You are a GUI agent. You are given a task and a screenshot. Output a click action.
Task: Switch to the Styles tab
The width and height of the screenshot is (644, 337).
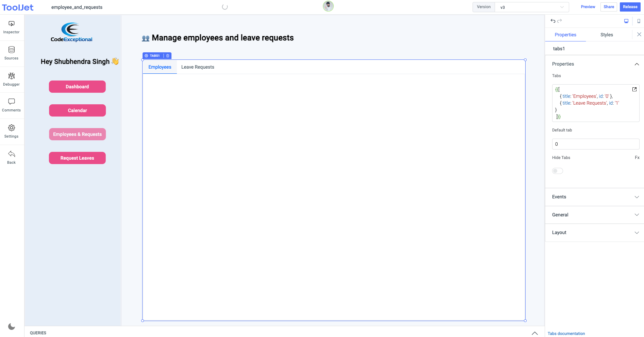point(607,34)
